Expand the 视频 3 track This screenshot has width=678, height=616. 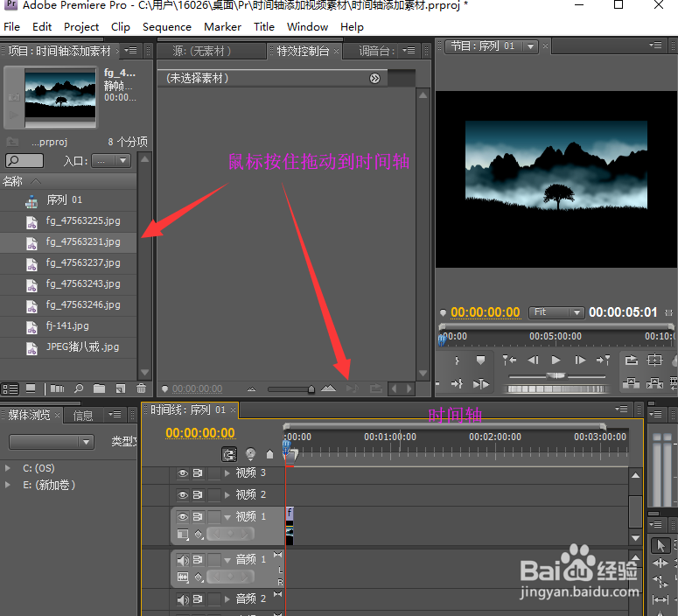tap(227, 473)
